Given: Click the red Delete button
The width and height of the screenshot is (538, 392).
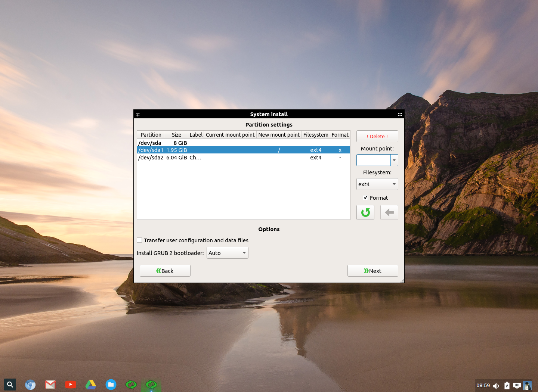Looking at the screenshot, I should click(x=377, y=136).
